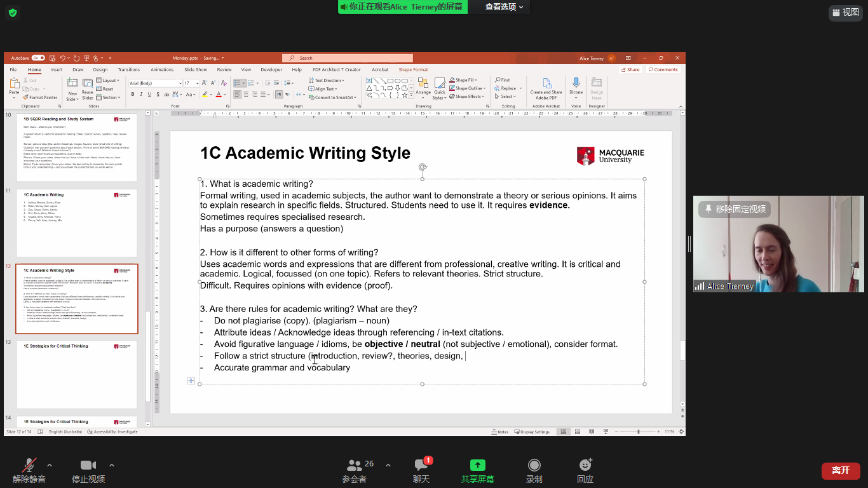The image size is (868, 488).
Task: Toggle the AutoSave switch
Action: pyautogui.click(x=37, y=58)
